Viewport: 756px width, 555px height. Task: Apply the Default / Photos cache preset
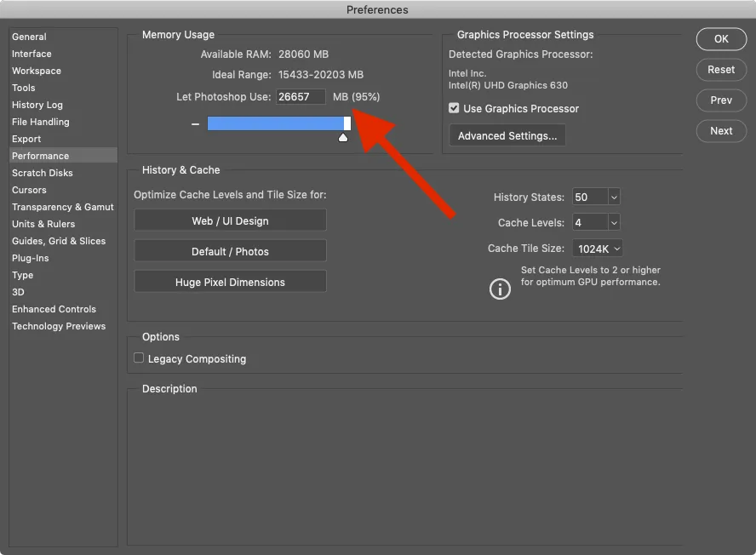(230, 252)
